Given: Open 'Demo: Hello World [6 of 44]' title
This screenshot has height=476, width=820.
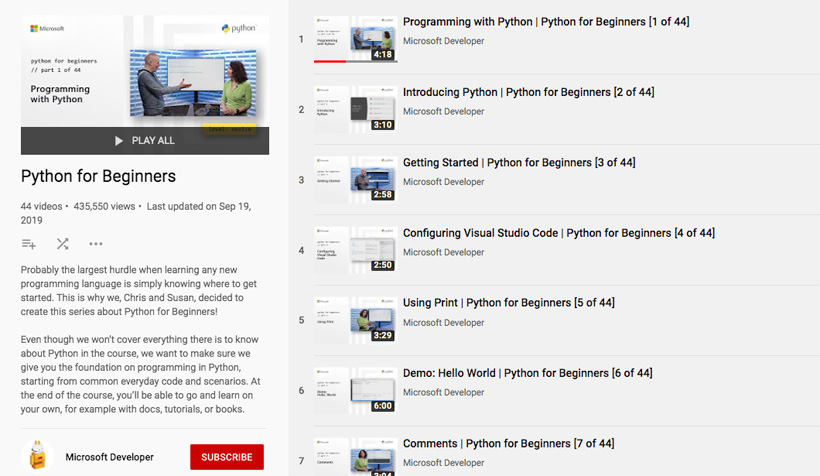Looking at the screenshot, I should [527, 373].
